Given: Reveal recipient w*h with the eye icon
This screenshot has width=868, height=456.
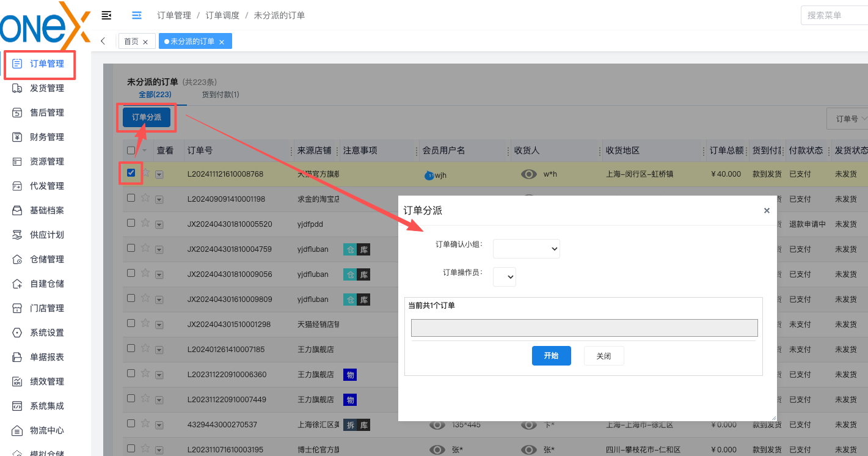Looking at the screenshot, I should pyautogui.click(x=529, y=174).
